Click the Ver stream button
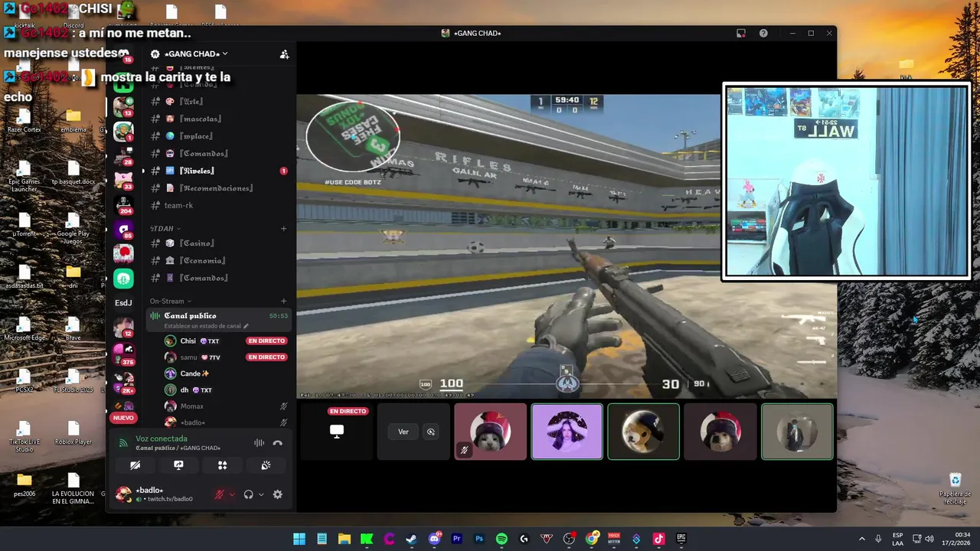The height and width of the screenshot is (551, 980). coord(403,432)
